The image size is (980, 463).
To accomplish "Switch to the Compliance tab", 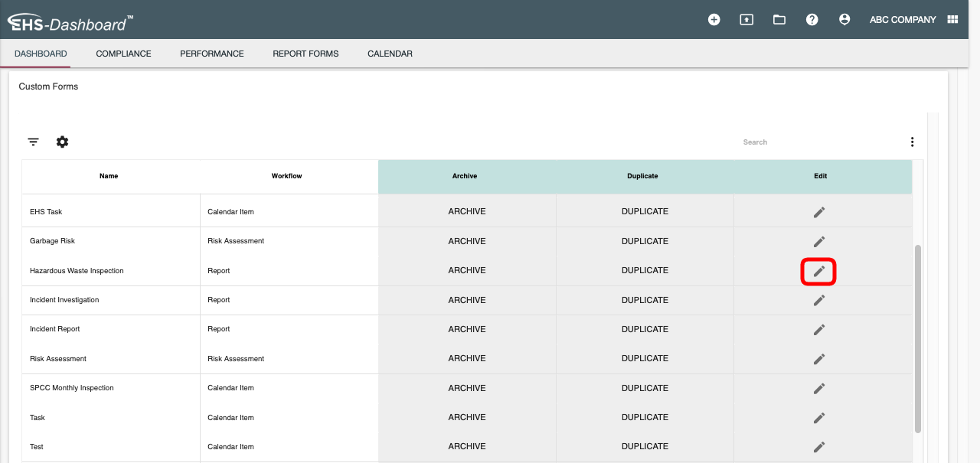I will pos(123,54).
